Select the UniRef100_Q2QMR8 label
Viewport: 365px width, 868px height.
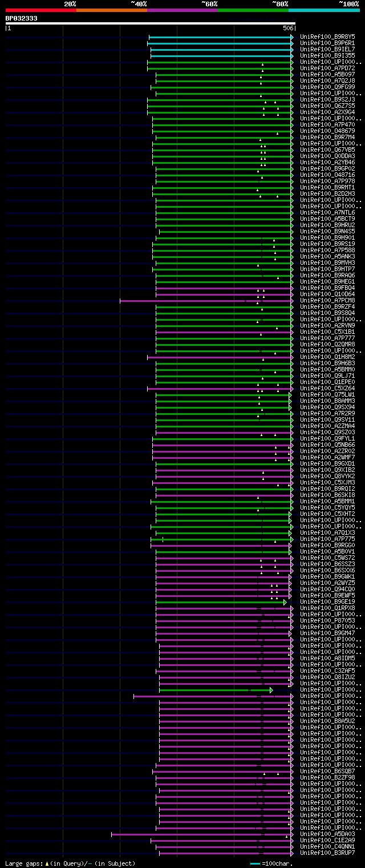(327, 344)
